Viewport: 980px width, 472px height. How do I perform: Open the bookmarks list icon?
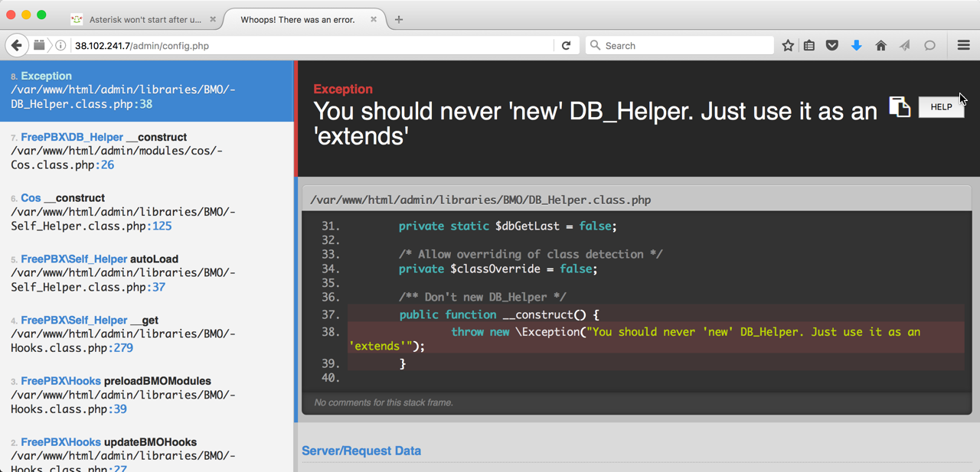[x=809, y=46]
